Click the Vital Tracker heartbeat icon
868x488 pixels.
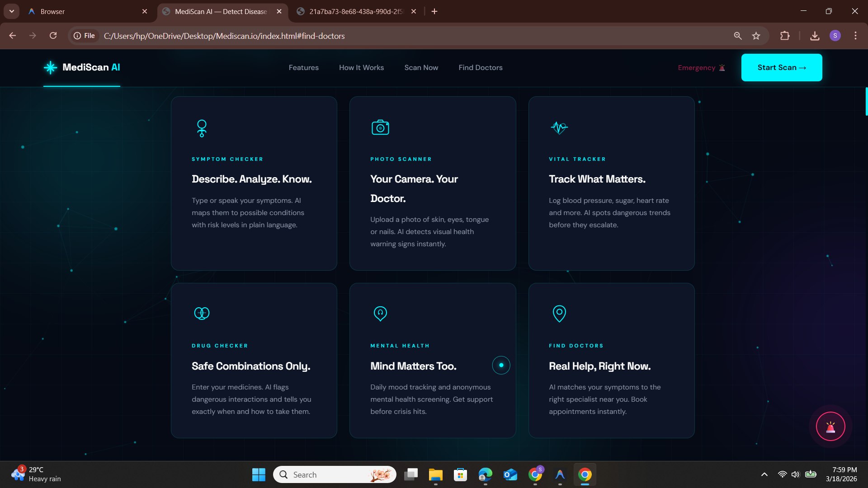click(x=559, y=128)
